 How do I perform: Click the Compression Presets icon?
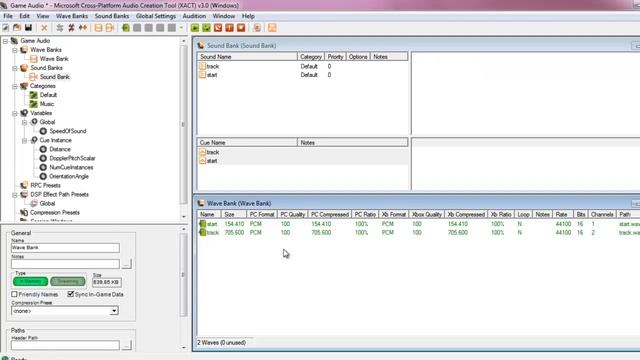tap(24, 213)
